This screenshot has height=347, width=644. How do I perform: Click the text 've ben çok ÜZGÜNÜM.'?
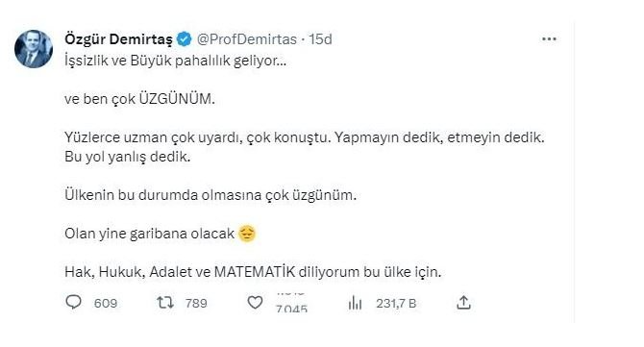pos(139,99)
